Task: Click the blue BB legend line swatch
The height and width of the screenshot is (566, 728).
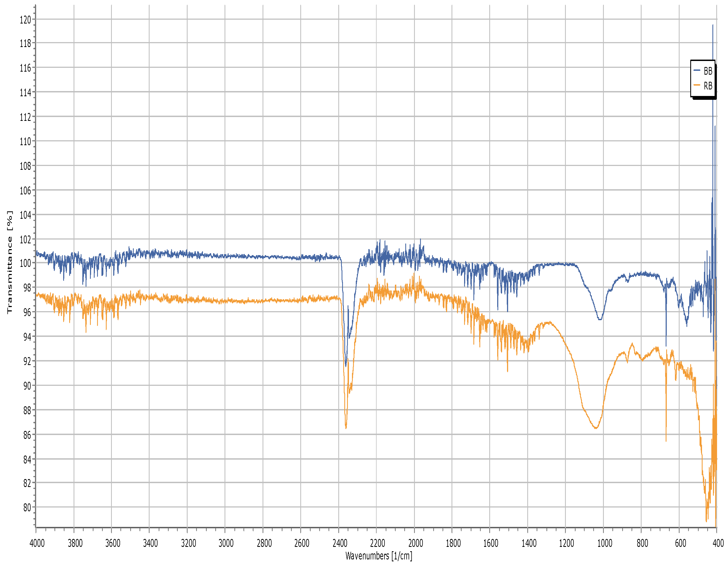Action: [697, 70]
